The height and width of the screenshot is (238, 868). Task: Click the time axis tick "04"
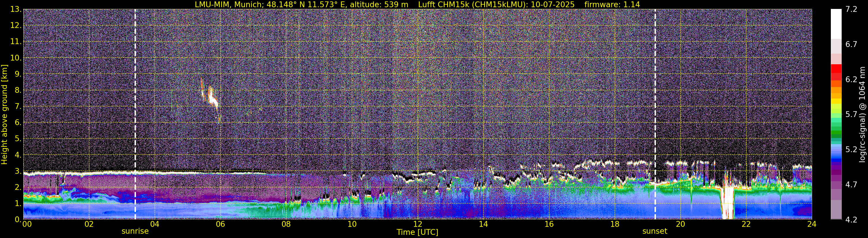click(155, 224)
